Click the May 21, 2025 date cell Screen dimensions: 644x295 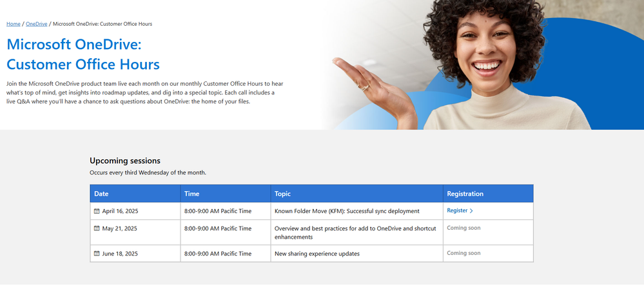[135, 232]
